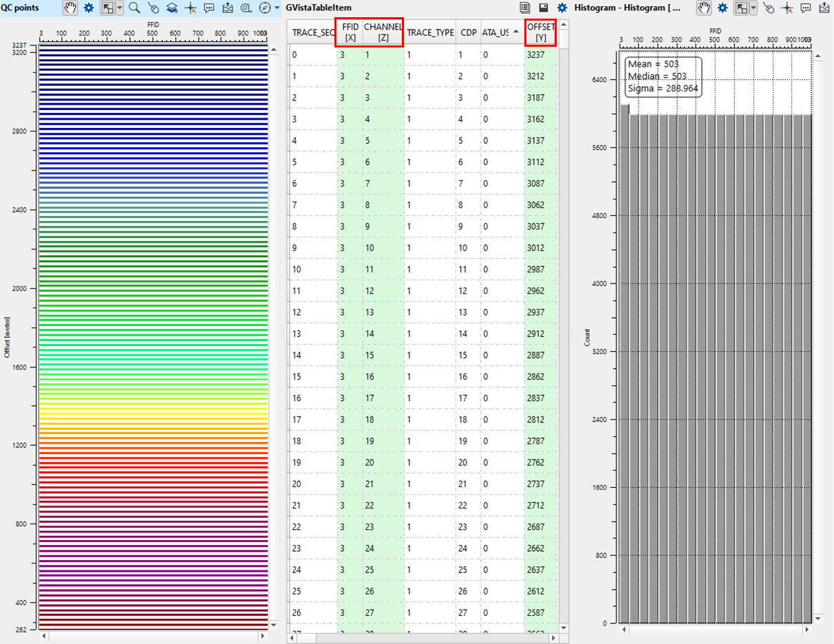834x644 pixels.
Task: Click the compass icon in QC points toolbar
Action: (x=265, y=8)
